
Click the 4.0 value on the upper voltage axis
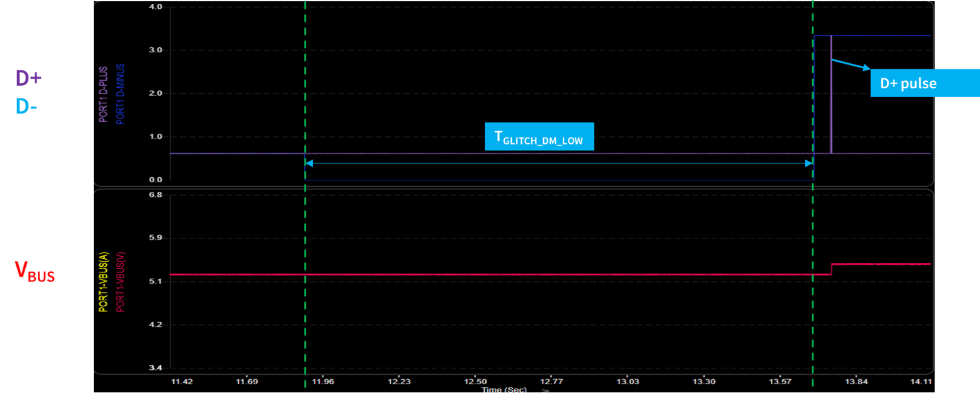click(155, 7)
